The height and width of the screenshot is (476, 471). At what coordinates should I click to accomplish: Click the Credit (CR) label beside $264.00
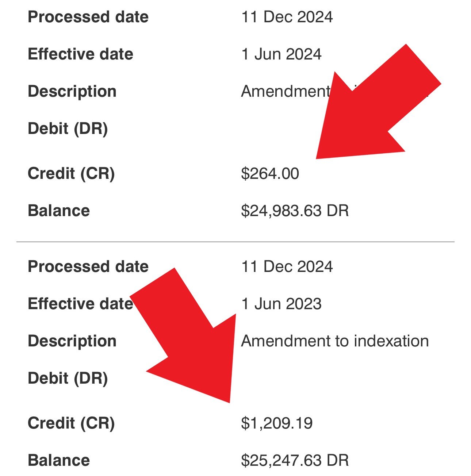[71, 173]
